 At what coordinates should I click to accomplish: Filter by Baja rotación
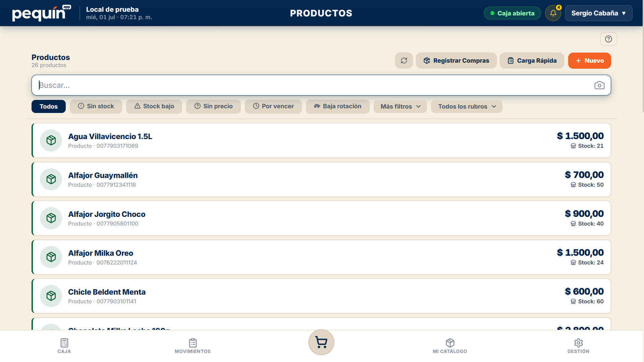click(x=338, y=107)
